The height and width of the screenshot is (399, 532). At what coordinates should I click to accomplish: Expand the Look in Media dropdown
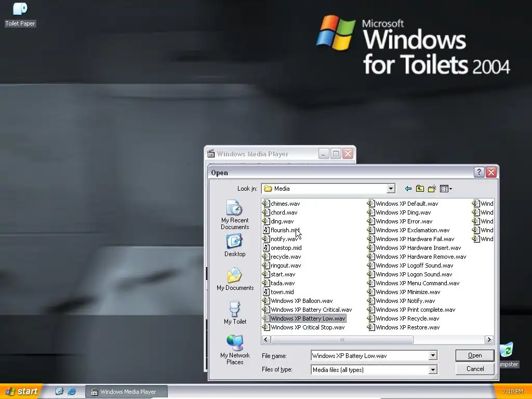391,189
